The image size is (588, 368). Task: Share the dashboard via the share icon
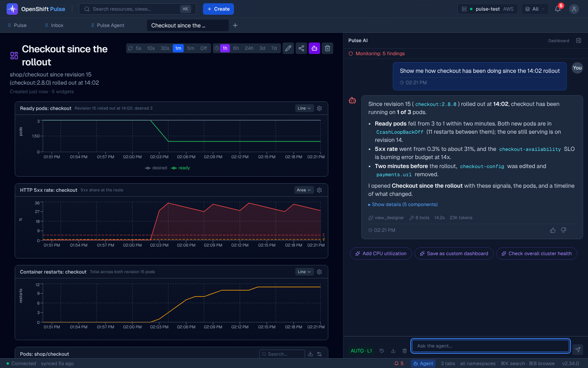click(x=301, y=48)
